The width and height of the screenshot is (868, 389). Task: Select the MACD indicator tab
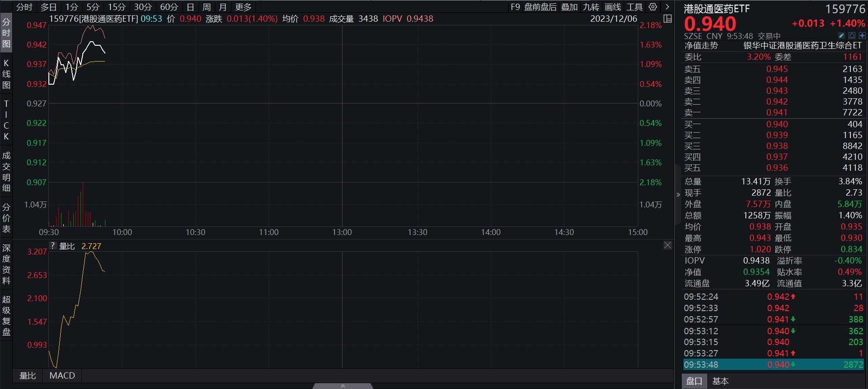tap(62, 375)
